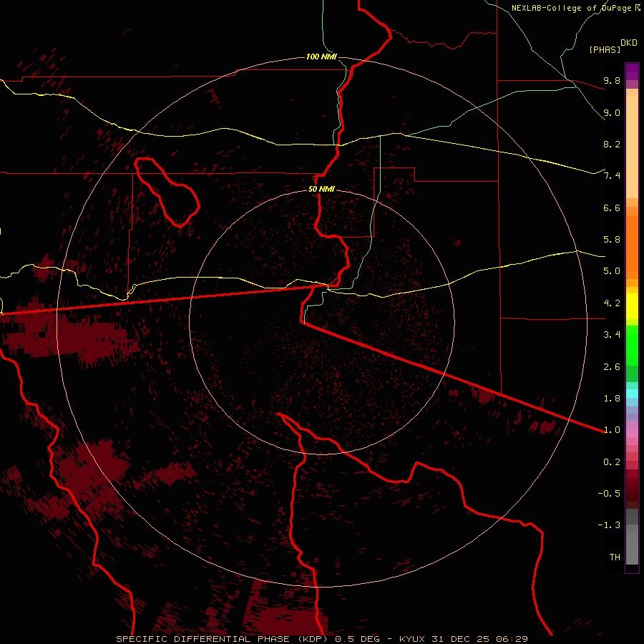Click the 3.4 scale value
The width and height of the screenshot is (644, 644).
click(612, 335)
